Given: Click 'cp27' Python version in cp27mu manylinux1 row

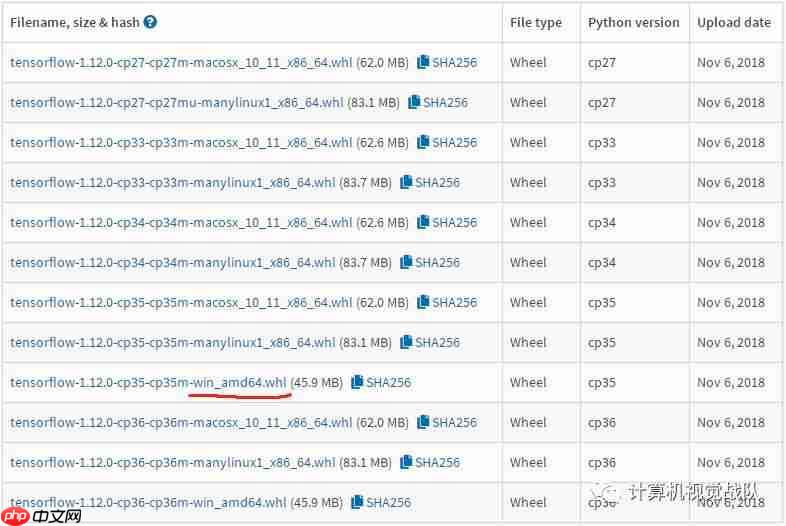Looking at the screenshot, I should (602, 103).
